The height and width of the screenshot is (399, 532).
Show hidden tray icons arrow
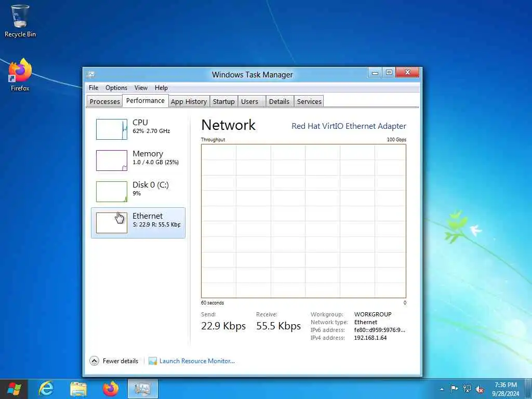[442, 389]
